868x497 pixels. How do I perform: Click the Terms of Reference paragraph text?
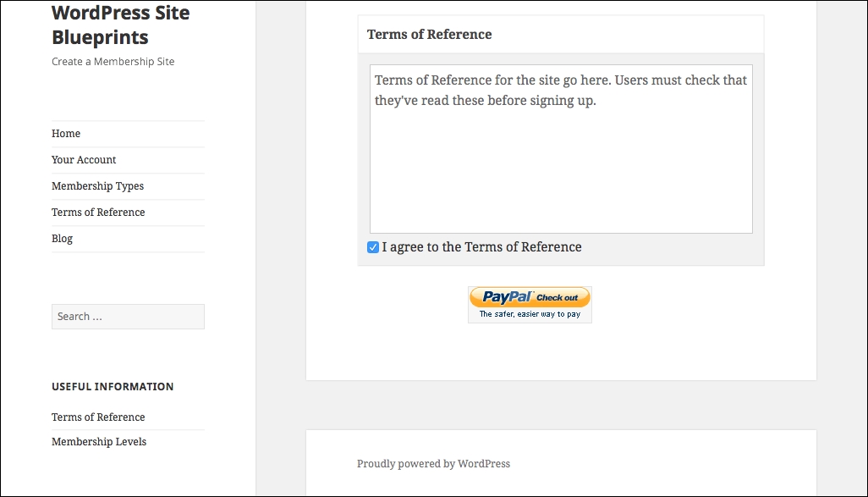pyautogui.click(x=561, y=91)
